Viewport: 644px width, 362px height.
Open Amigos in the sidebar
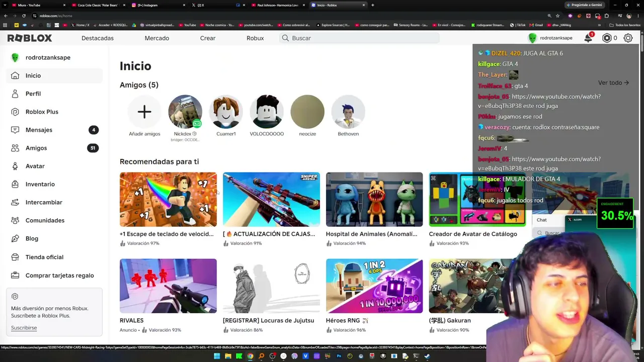pyautogui.click(x=54, y=148)
